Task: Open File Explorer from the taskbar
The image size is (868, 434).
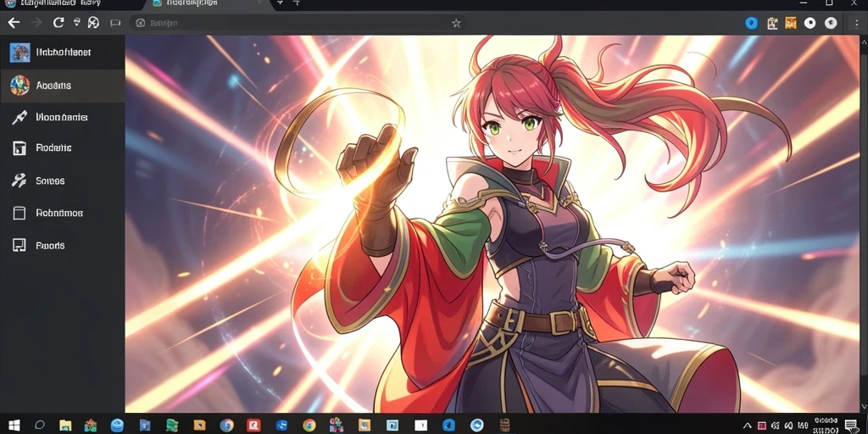Action: coord(65,426)
